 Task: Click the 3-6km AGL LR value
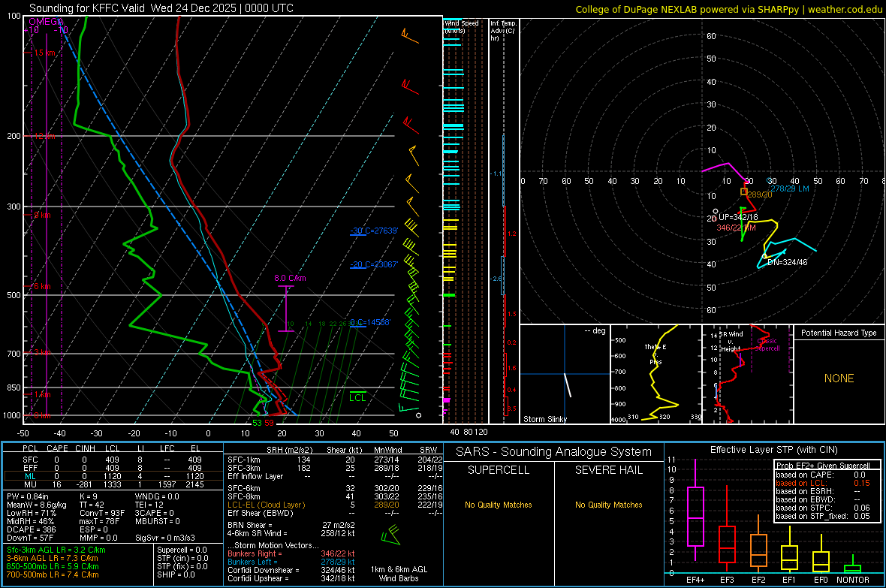(53, 558)
